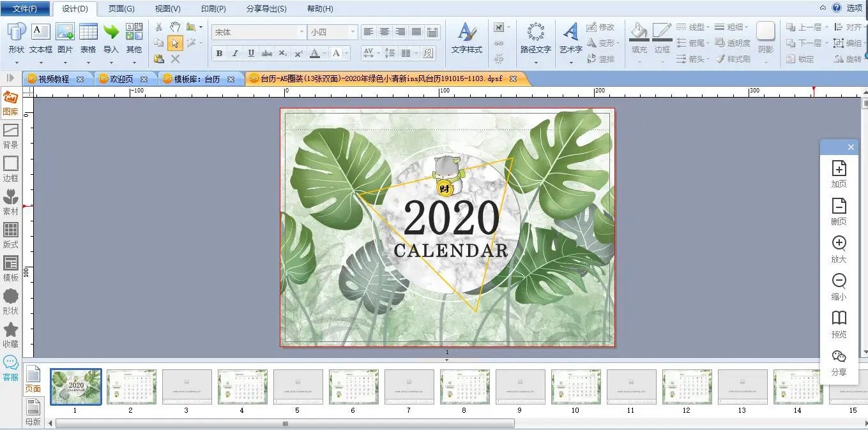Toggle underline formatting
The height and width of the screenshot is (430, 868).
pyautogui.click(x=251, y=53)
